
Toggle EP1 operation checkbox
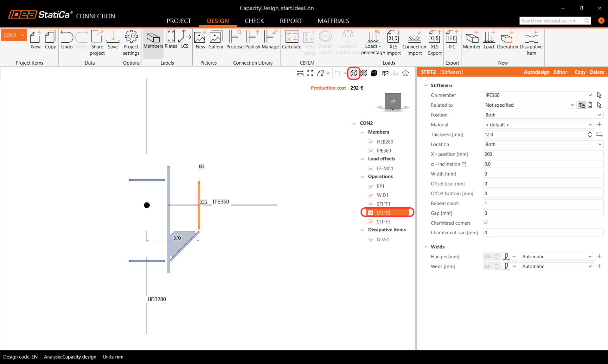click(x=371, y=186)
